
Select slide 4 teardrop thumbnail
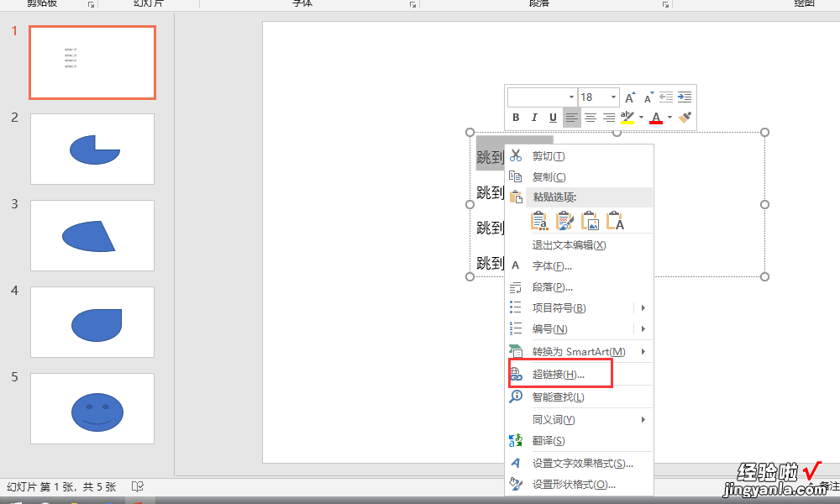(92, 322)
